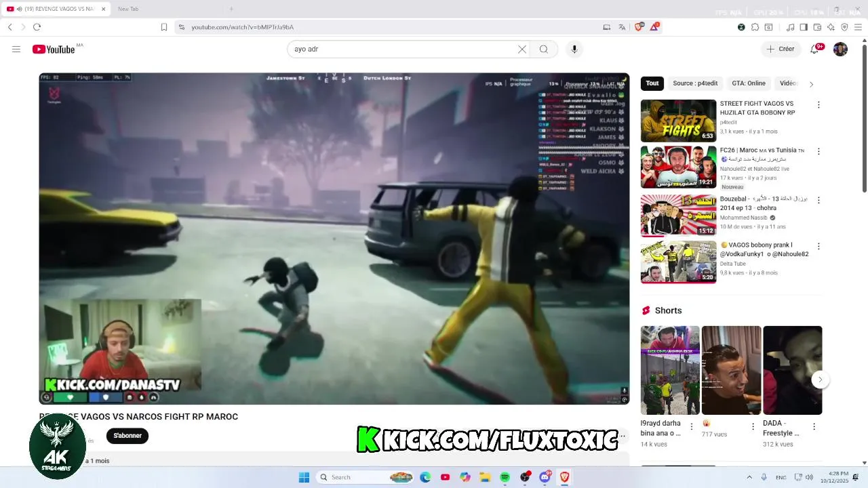Click Mohammed Nassib channel name
This screenshot has height=488, width=868.
pyautogui.click(x=744, y=218)
